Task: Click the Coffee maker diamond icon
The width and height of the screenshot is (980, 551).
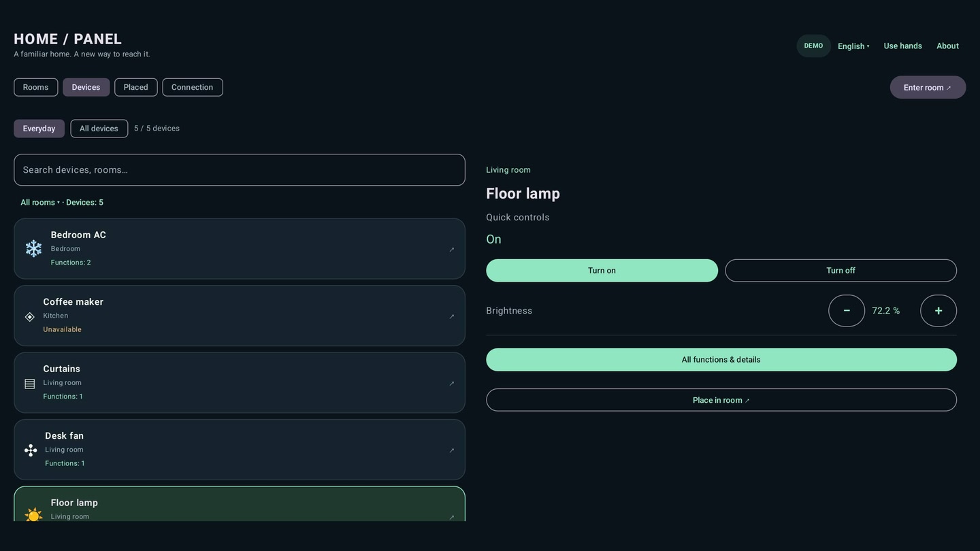Action: coord(30,317)
